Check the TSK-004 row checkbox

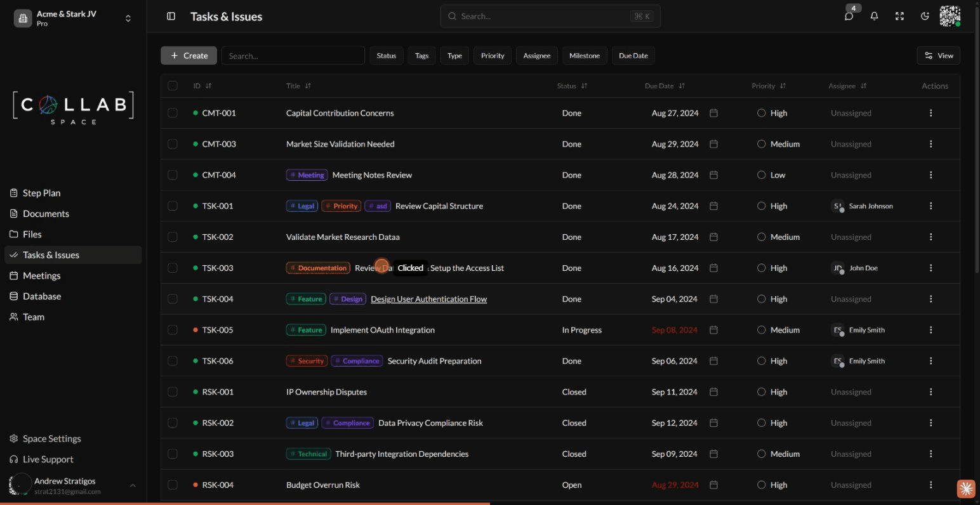tap(173, 299)
